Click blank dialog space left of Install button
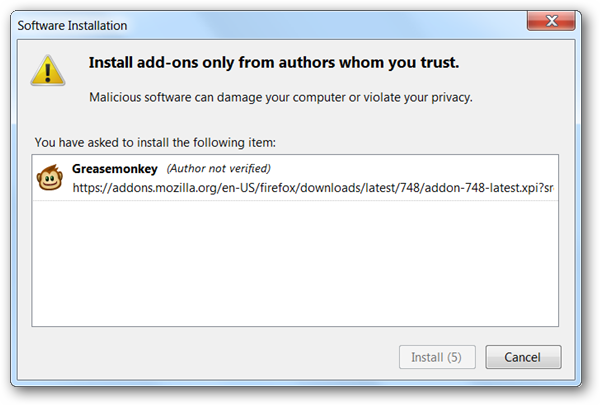This screenshot has width=600, height=405. [200, 357]
